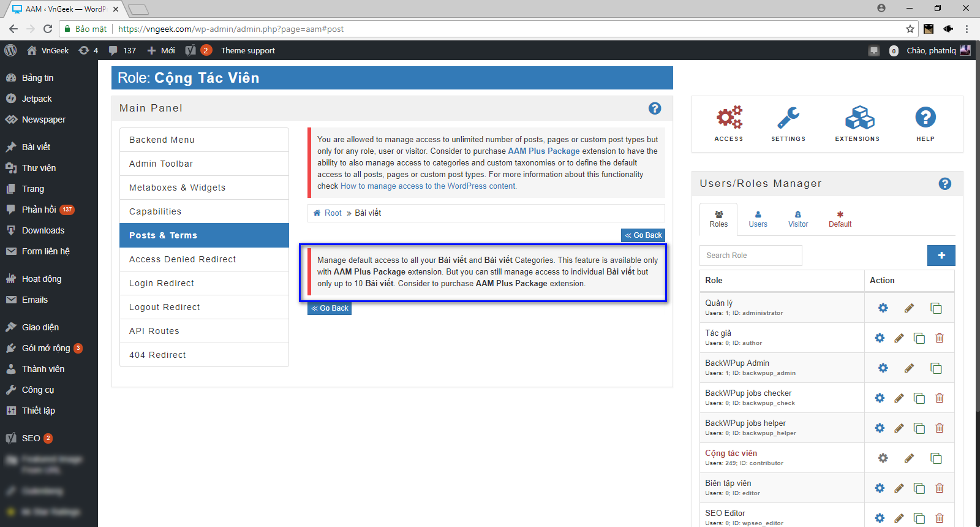The width and height of the screenshot is (980, 527).
Task: Open Login Redirect section
Action: [x=204, y=283]
